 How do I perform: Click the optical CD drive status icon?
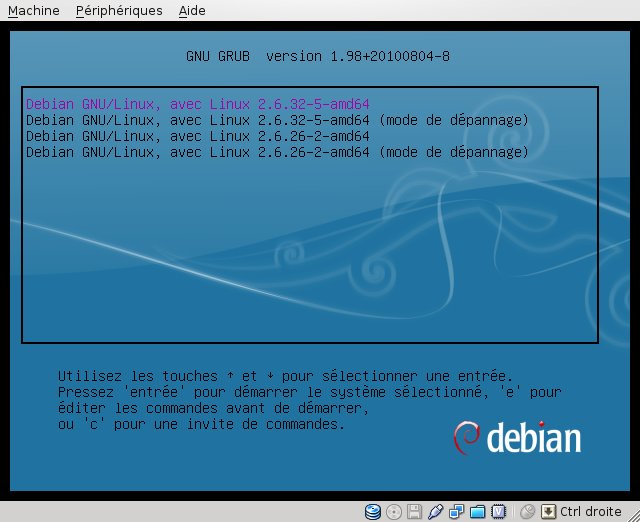point(394,511)
